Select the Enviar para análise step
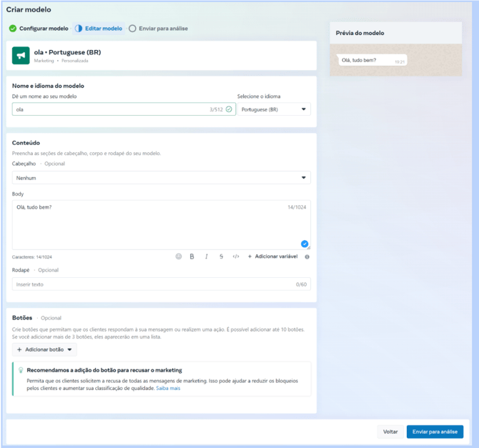Viewport: 479px width, 448px height. click(x=158, y=29)
